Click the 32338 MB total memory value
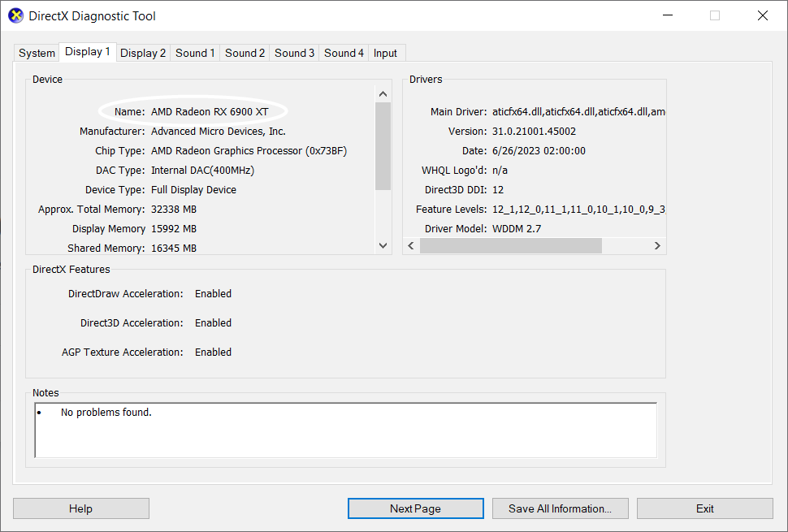Image resolution: width=788 pixels, height=532 pixels. (173, 209)
